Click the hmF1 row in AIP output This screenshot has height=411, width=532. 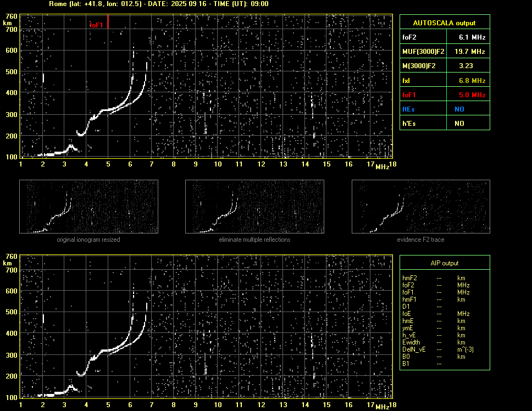pyautogui.click(x=434, y=299)
